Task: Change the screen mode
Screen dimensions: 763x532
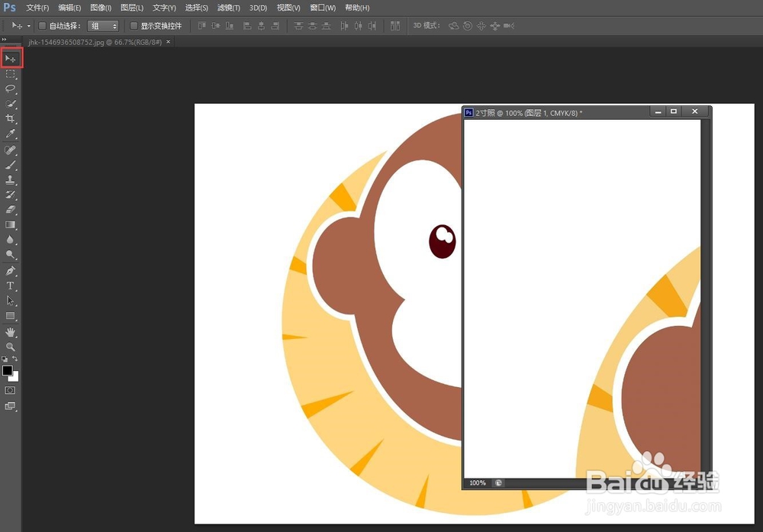Action: point(10,406)
